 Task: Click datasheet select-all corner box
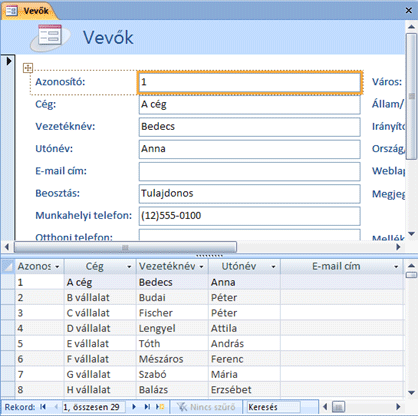[x=8, y=266]
